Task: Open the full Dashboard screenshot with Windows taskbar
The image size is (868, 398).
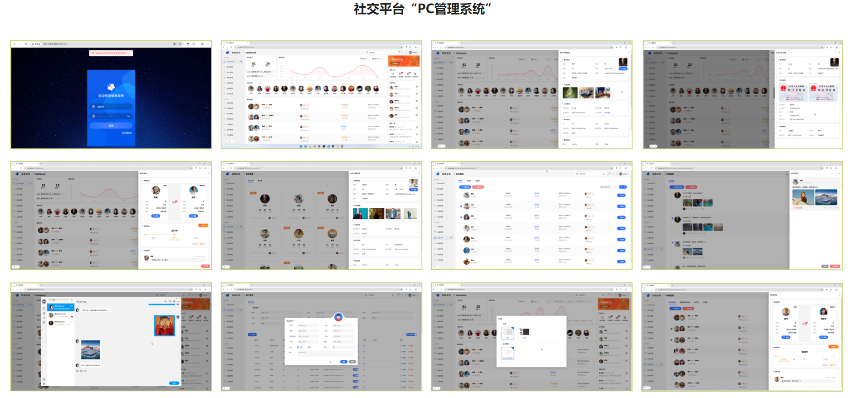Action: coord(322,95)
